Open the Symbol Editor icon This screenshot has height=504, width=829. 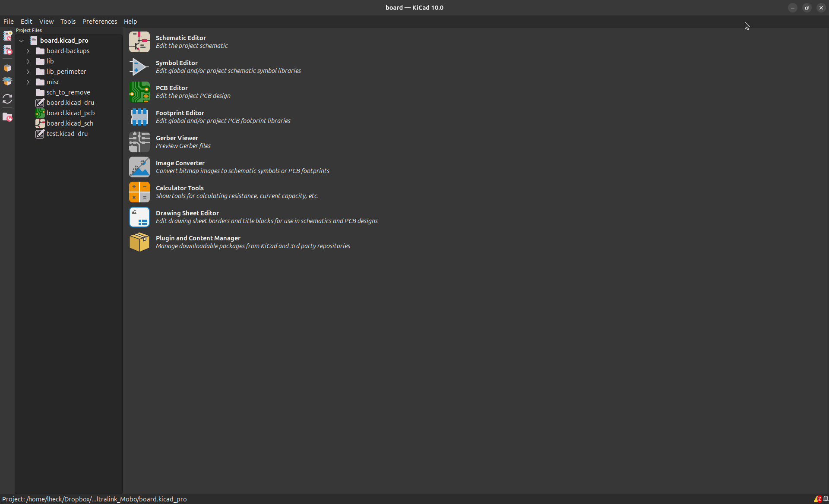[139, 67]
